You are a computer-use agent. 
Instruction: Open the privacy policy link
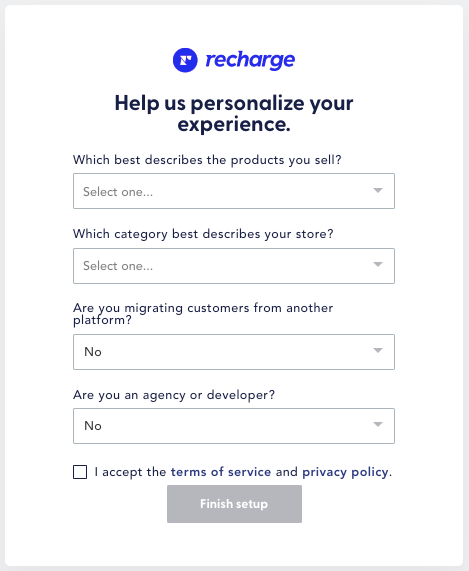[345, 472]
